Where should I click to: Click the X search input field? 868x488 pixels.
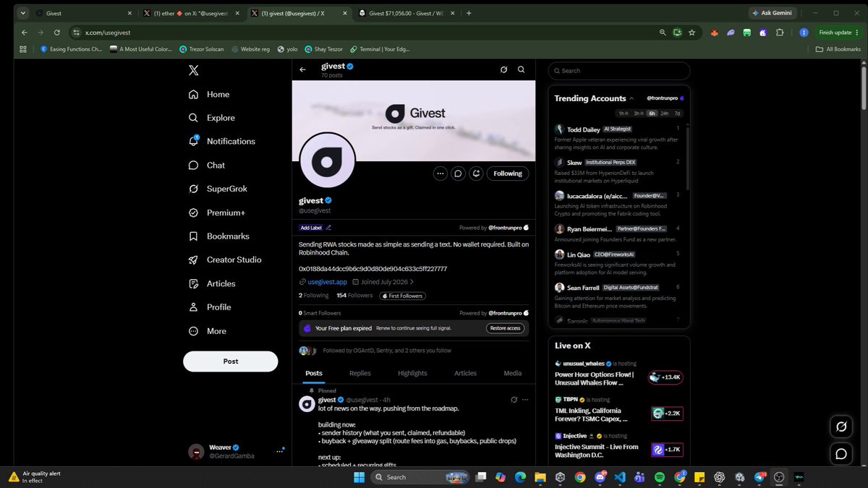(619, 71)
